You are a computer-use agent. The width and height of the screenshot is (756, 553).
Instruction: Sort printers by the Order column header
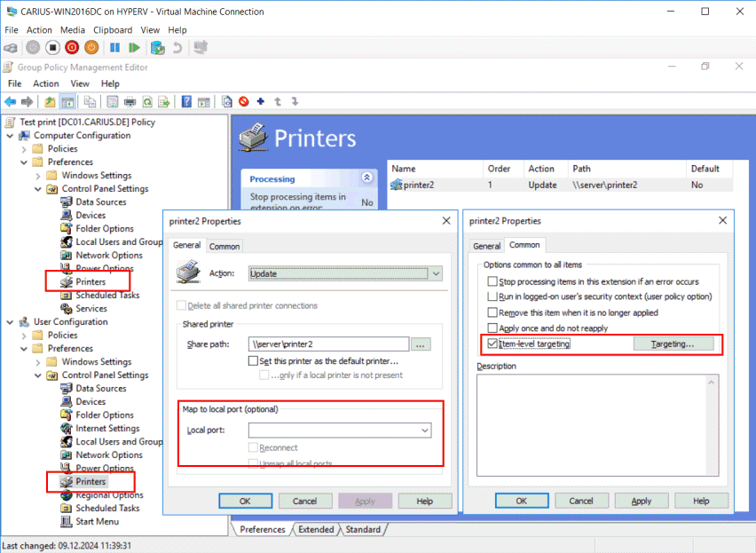coord(503,169)
